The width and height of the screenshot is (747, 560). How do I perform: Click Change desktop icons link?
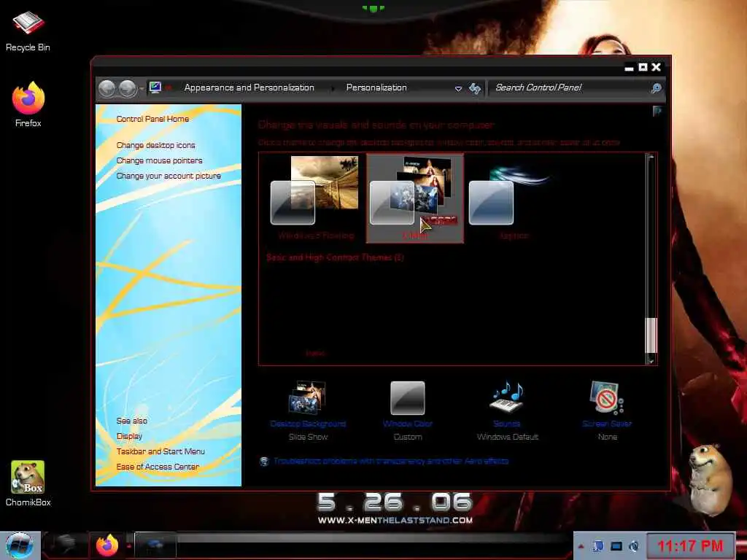click(x=156, y=145)
